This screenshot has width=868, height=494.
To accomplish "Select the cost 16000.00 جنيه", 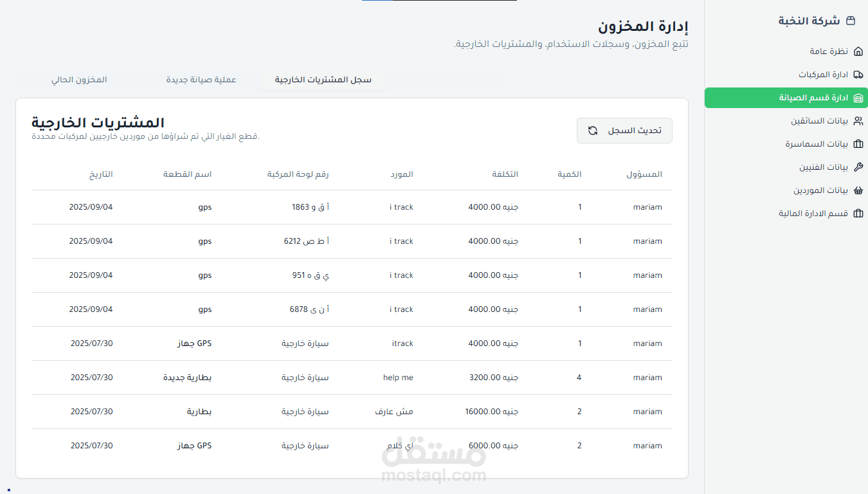I will tap(491, 412).
